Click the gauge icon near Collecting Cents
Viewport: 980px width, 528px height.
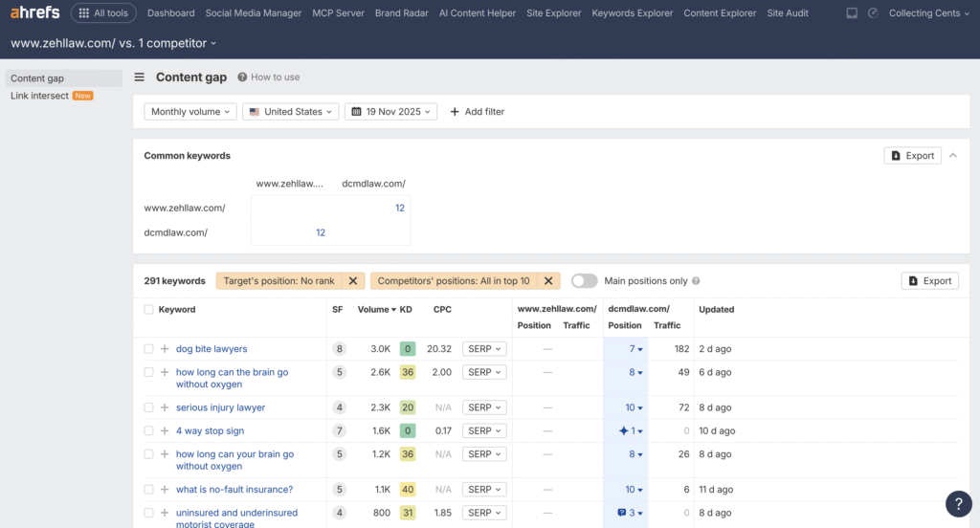click(873, 13)
